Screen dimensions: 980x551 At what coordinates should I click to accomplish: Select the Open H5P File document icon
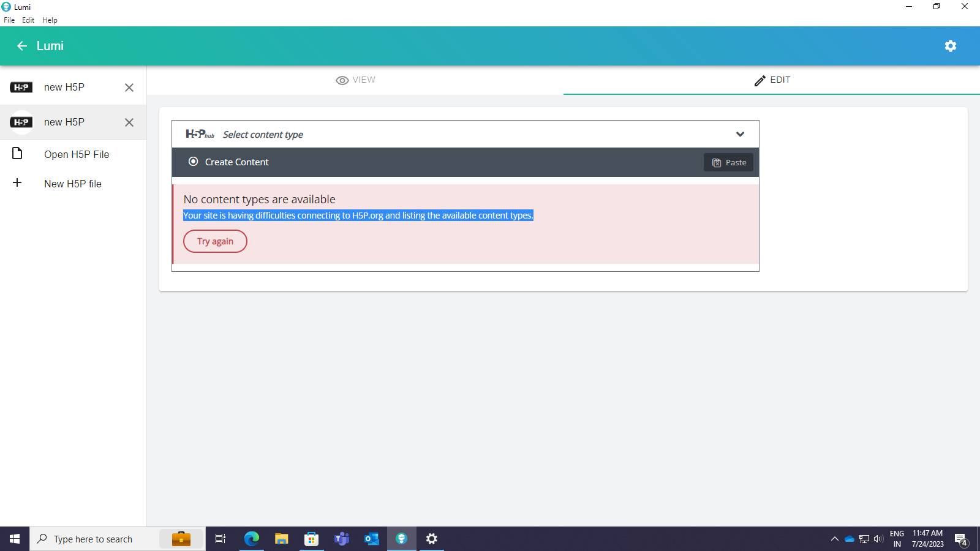(17, 153)
